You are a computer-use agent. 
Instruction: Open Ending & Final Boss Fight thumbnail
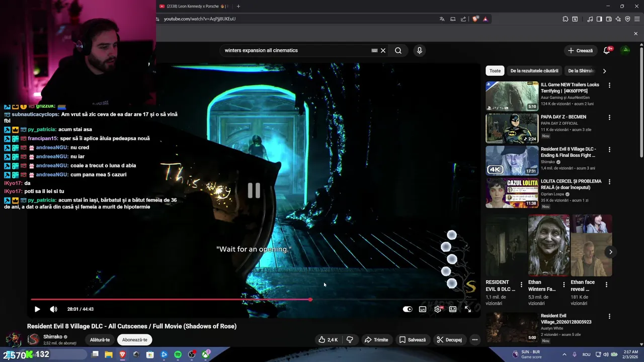512,160
